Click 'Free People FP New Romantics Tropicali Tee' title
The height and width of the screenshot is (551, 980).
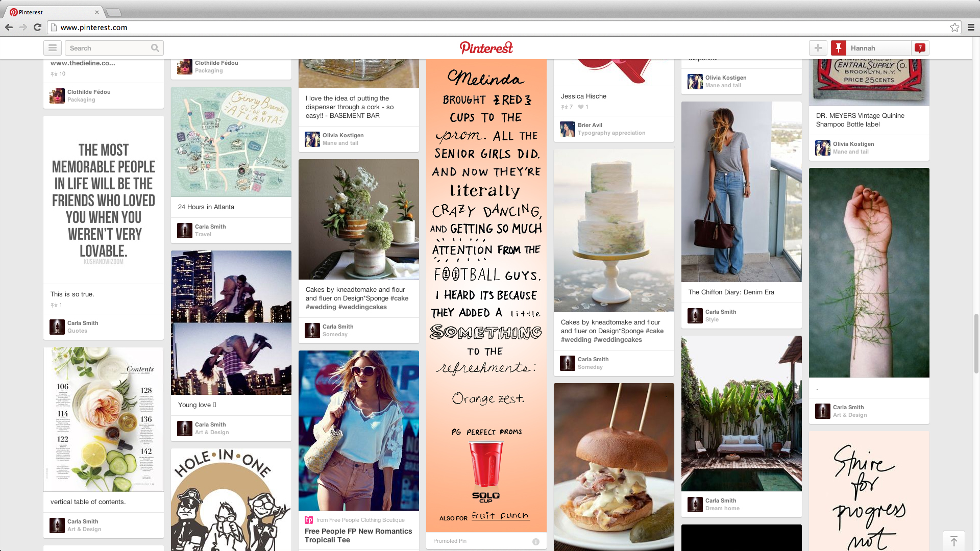(x=358, y=536)
